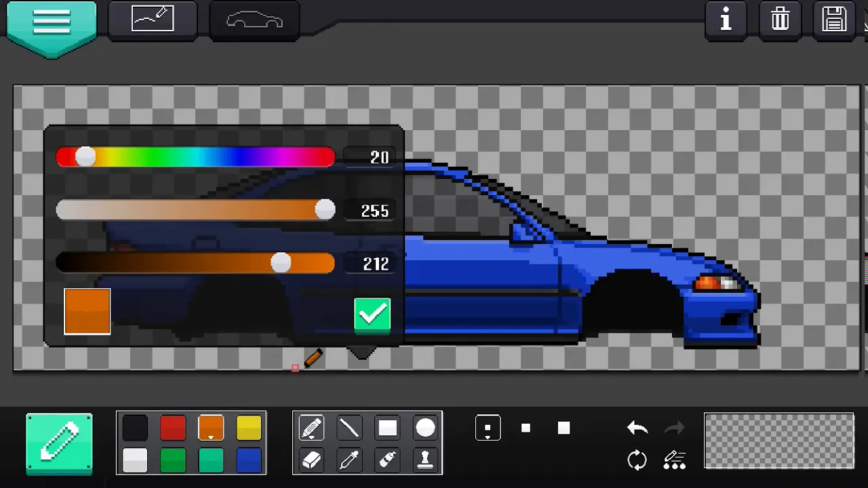Click the spray clear brush icon
This screenshot has height=488, width=868.
coord(675,461)
